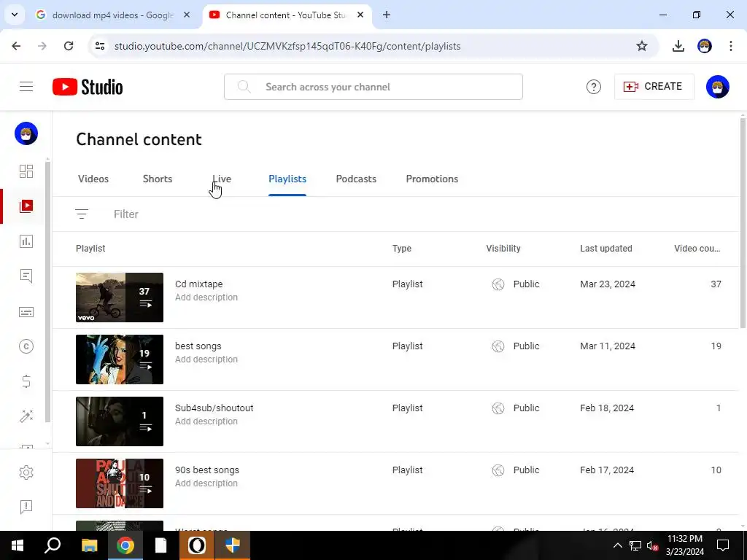Image resolution: width=747 pixels, height=560 pixels.
Task: Click the page vertical scrollbar
Action: pyautogui.click(x=743, y=222)
